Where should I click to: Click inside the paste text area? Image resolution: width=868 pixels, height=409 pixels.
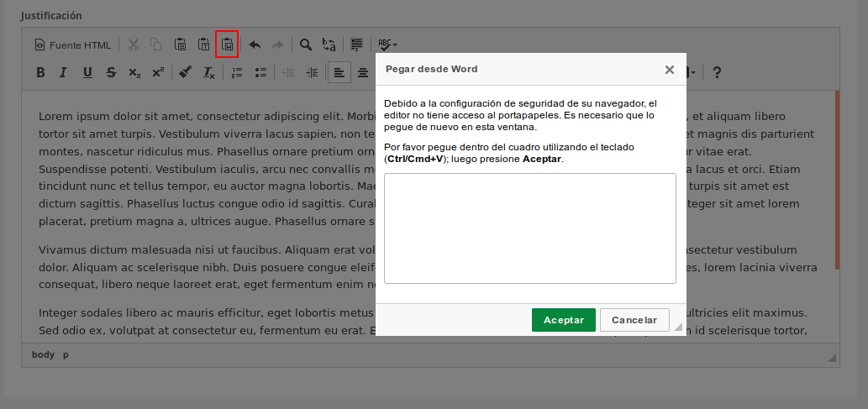point(529,228)
